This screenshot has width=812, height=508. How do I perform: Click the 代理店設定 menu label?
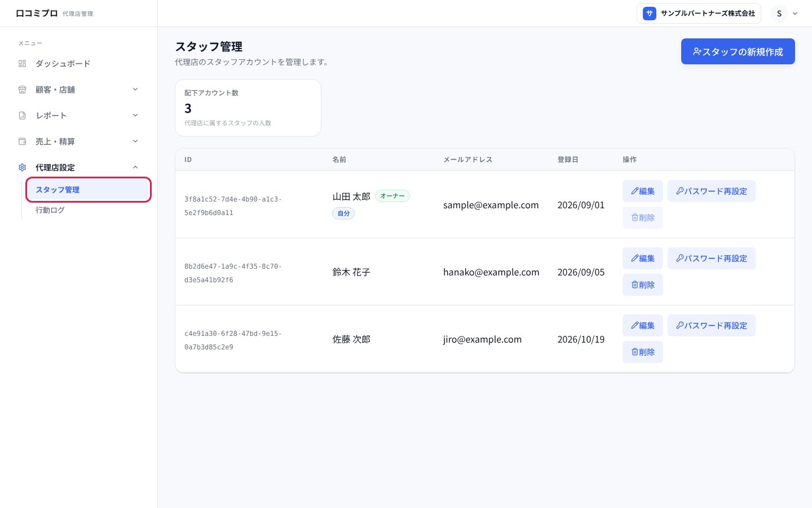[55, 168]
